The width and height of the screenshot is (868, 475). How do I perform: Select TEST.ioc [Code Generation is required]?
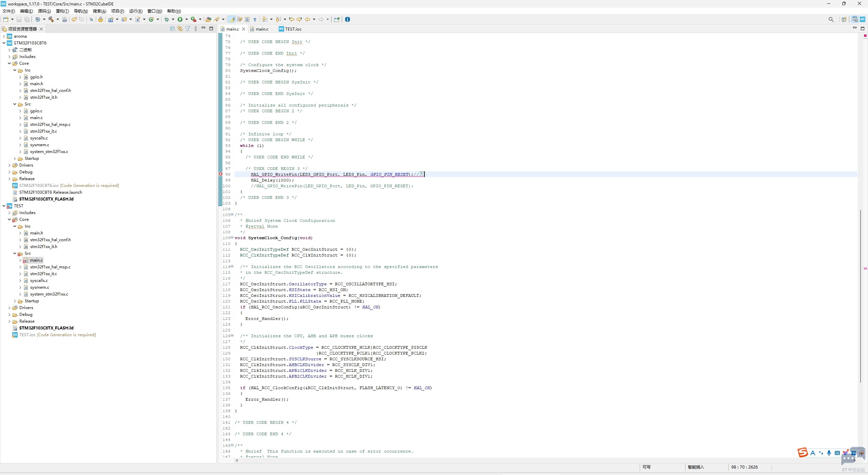click(x=57, y=335)
